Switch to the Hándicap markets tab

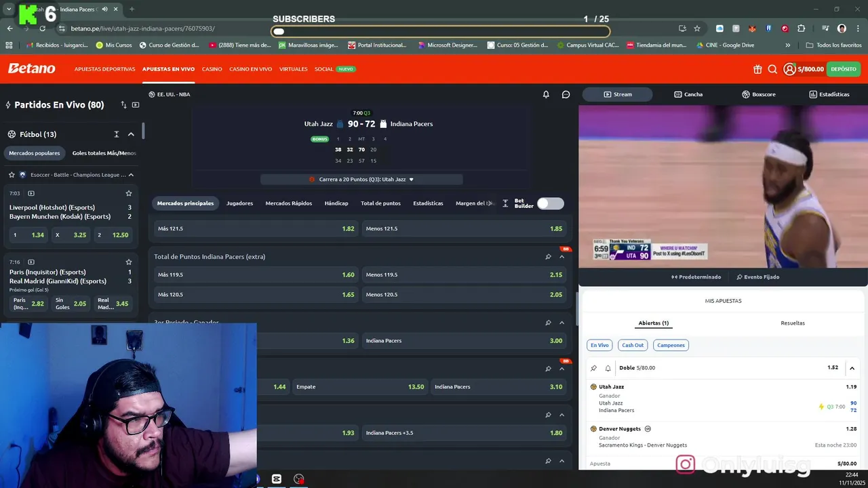(x=336, y=203)
